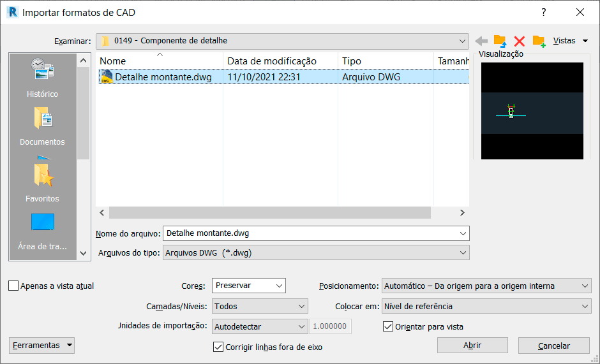This screenshot has height=364, width=600.
Task: Click the red X delete icon
Action: (520, 41)
